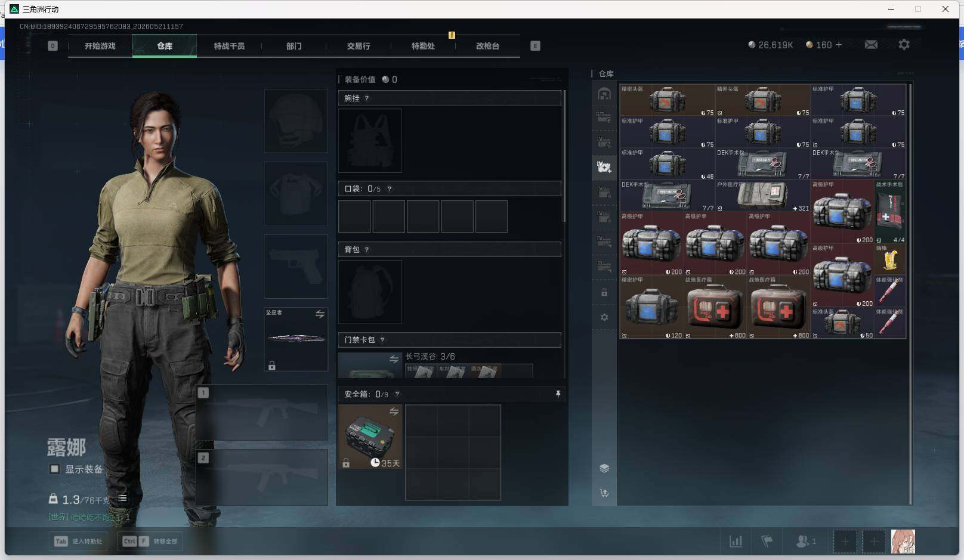Go to the 交易行 tab

[359, 46]
